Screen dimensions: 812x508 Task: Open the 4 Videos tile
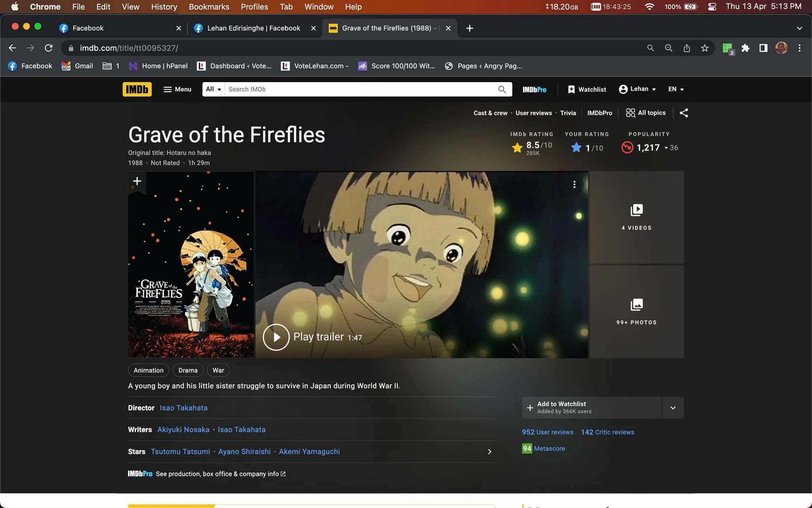tap(636, 217)
